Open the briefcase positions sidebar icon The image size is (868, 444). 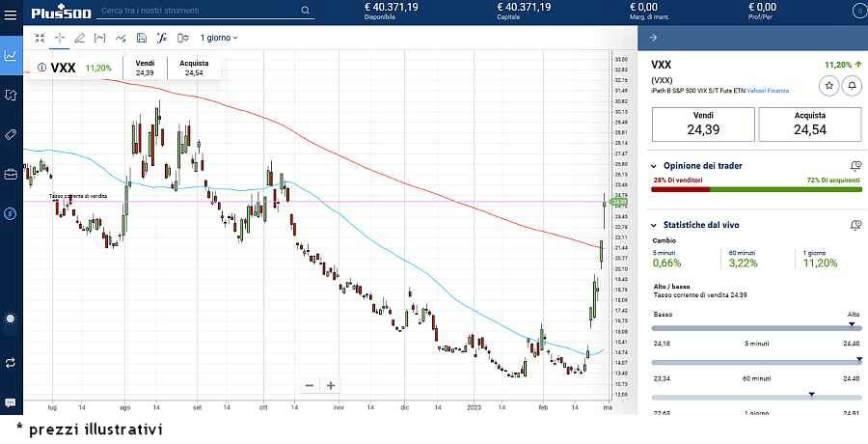[x=11, y=174]
